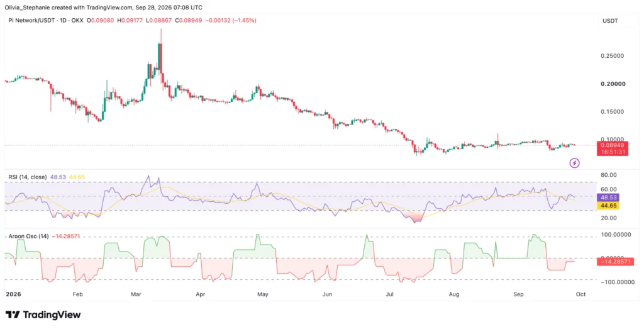Image resolution: width=644 pixels, height=329 pixels.
Task: Click the TradingView logo at the bottom
Action: [43, 315]
